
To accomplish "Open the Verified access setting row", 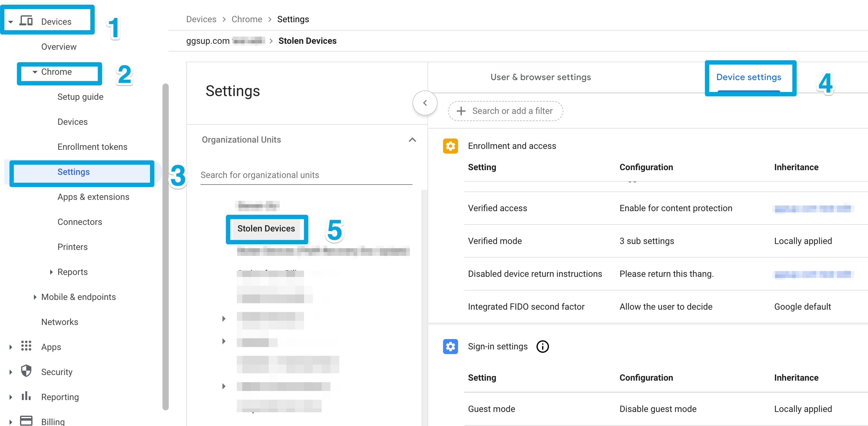I will pos(666,208).
